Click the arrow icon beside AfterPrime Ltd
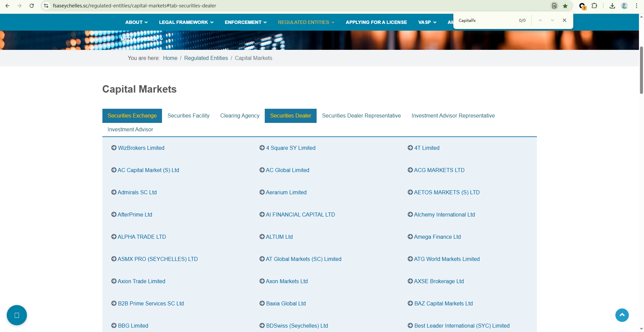 pyautogui.click(x=114, y=214)
